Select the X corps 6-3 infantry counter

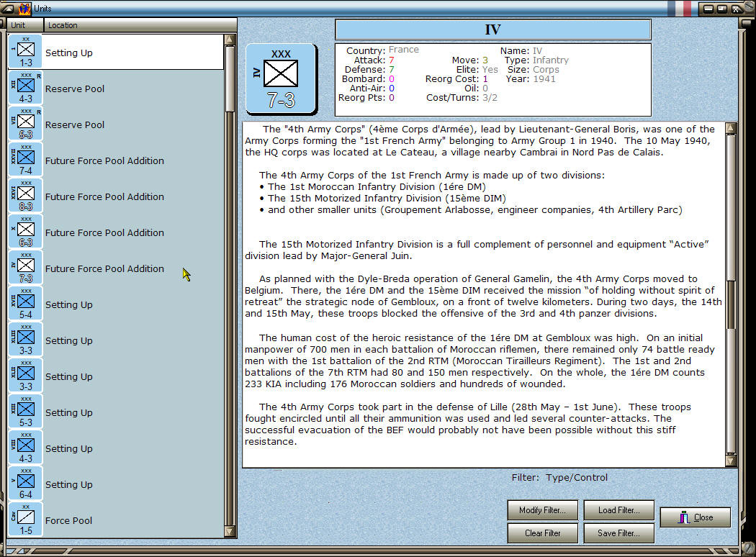coord(24,232)
